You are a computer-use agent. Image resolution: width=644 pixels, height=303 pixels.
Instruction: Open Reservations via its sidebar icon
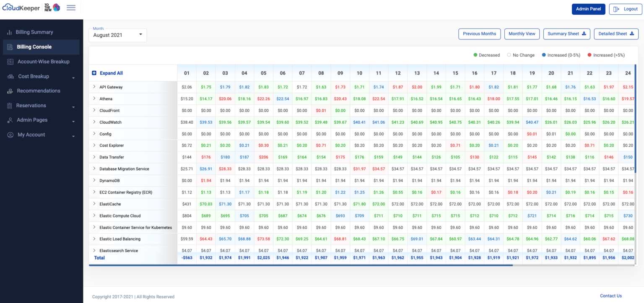9,105
